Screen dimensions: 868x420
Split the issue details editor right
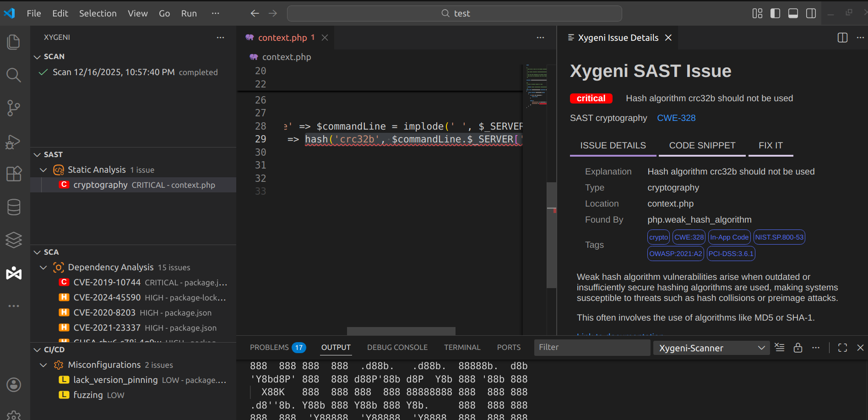pyautogui.click(x=842, y=38)
